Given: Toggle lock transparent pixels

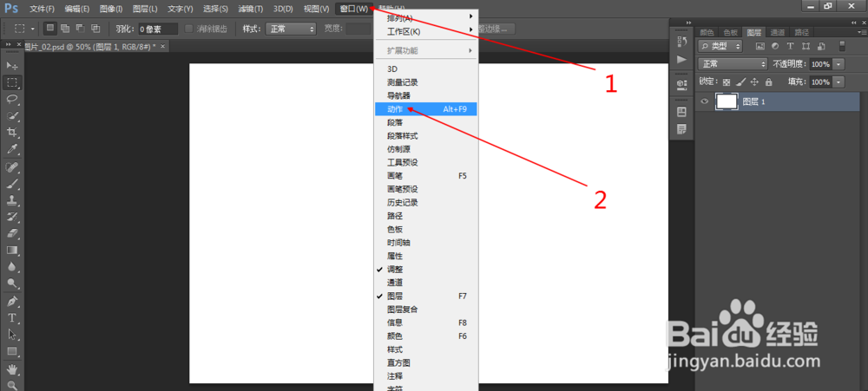Looking at the screenshot, I should 727,81.
